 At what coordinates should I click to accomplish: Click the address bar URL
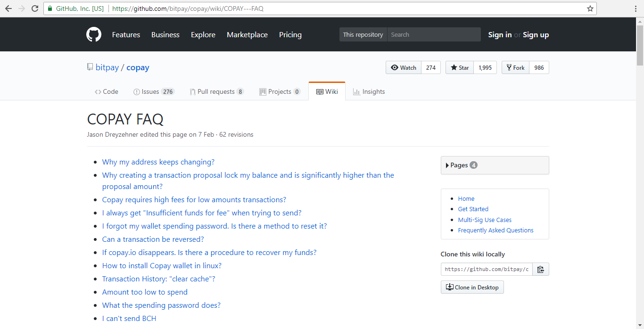tap(188, 8)
